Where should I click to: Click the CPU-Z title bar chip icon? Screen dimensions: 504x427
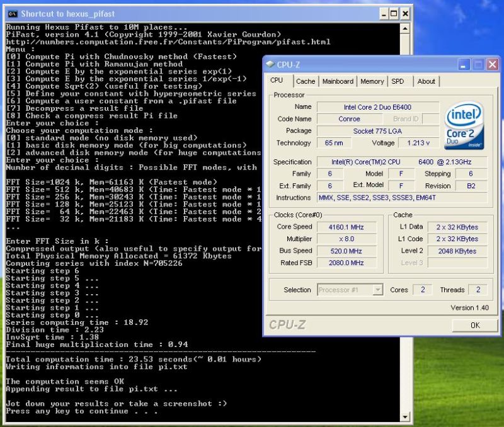(x=270, y=64)
